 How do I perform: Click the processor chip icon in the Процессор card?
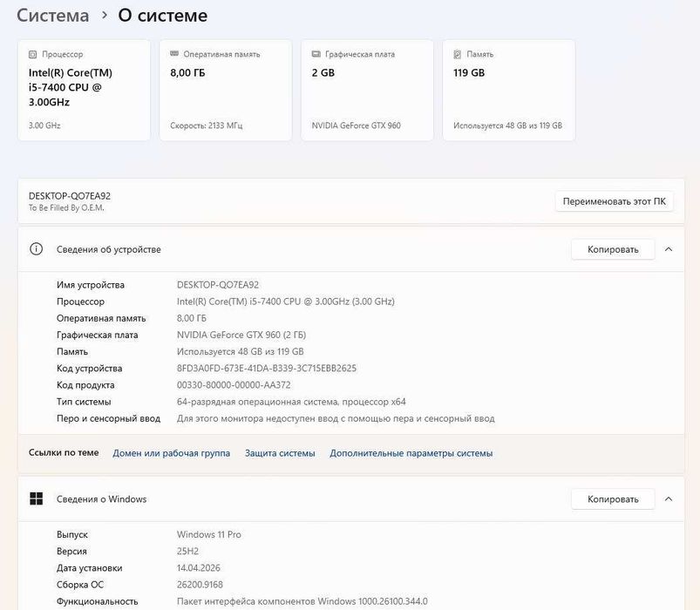point(32,54)
